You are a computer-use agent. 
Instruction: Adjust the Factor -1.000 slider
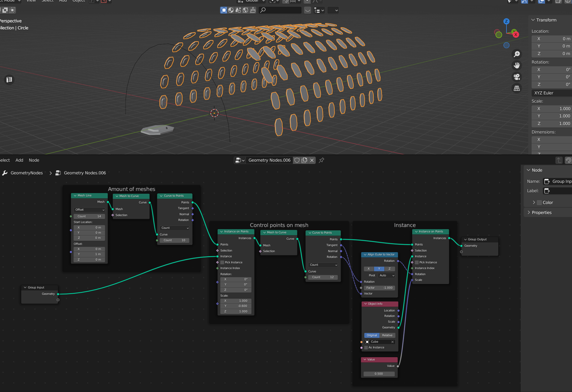tap(379, 288)
